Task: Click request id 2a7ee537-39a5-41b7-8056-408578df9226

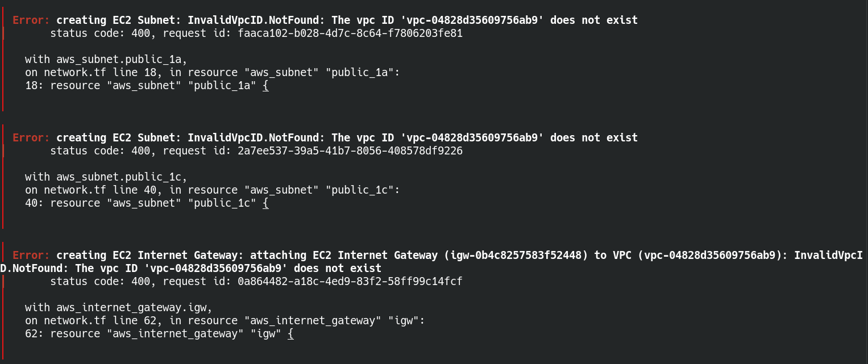Action: pyautogui.click(x=350, y=150)
